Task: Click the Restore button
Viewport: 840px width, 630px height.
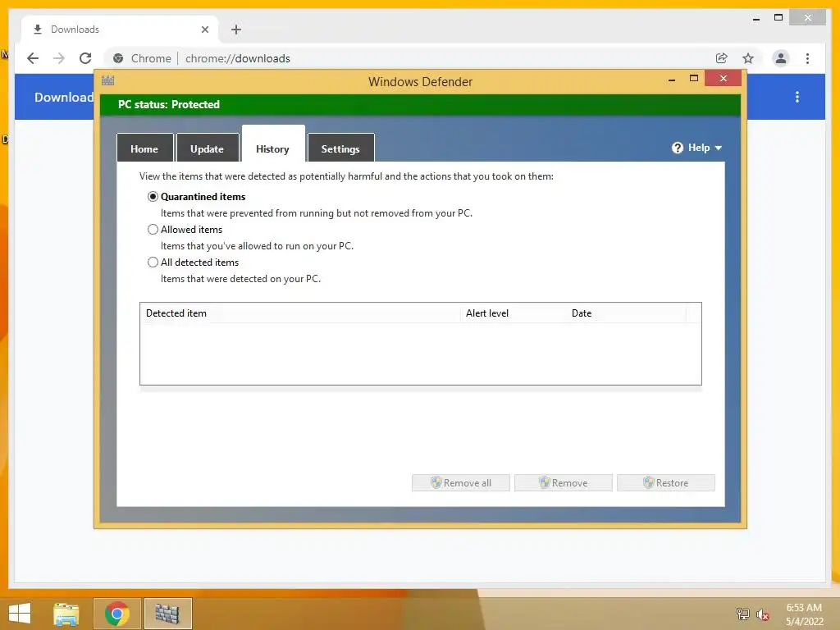Action: tap(666, 482)
